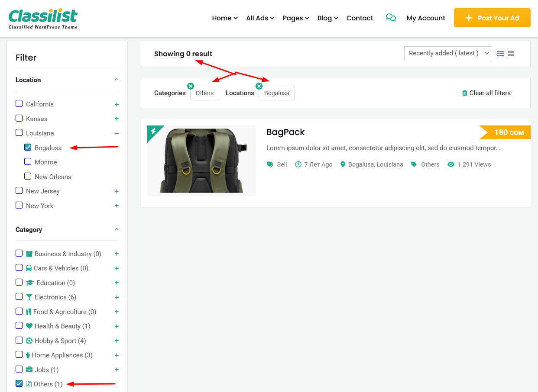This screenshot has width=538, height=392.
Task: Click the Food & Agriculture utensils icon
Action: (29, 312)
